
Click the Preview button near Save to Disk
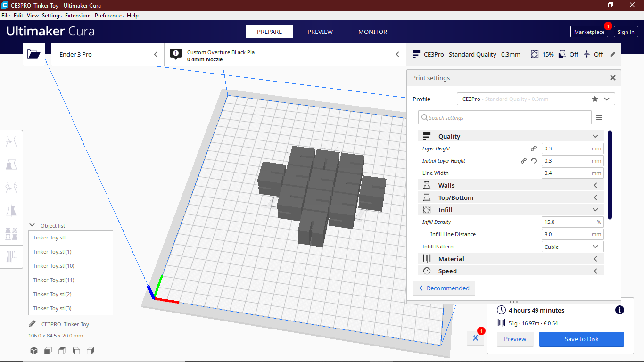[515, 339]
